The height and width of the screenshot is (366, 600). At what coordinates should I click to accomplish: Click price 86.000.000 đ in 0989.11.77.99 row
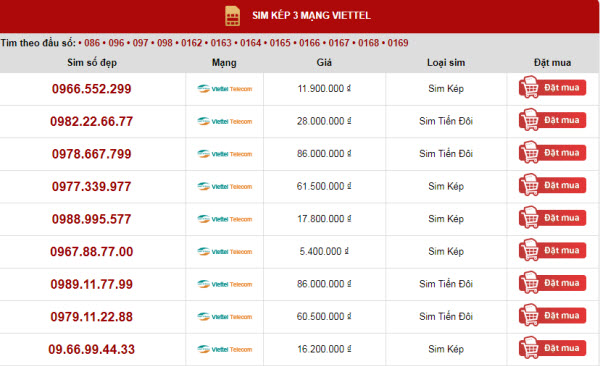(324, 284)
